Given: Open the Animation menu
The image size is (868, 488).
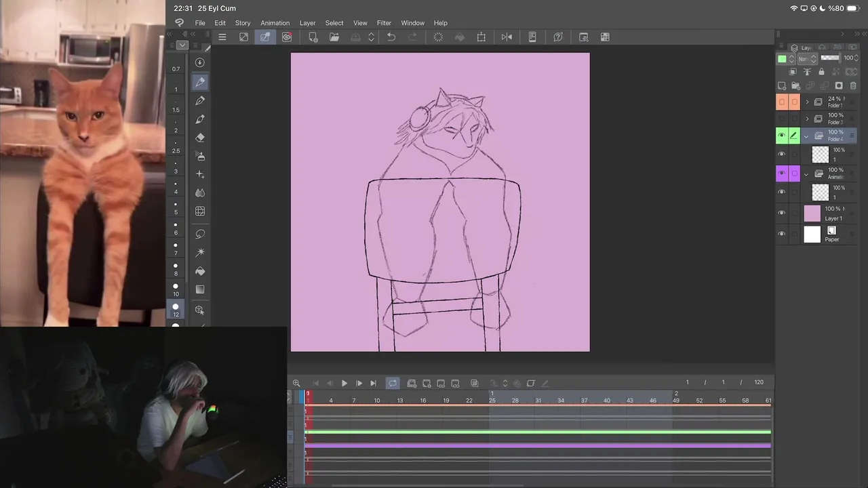Looking at the screenshot, I should click(275, 23).
